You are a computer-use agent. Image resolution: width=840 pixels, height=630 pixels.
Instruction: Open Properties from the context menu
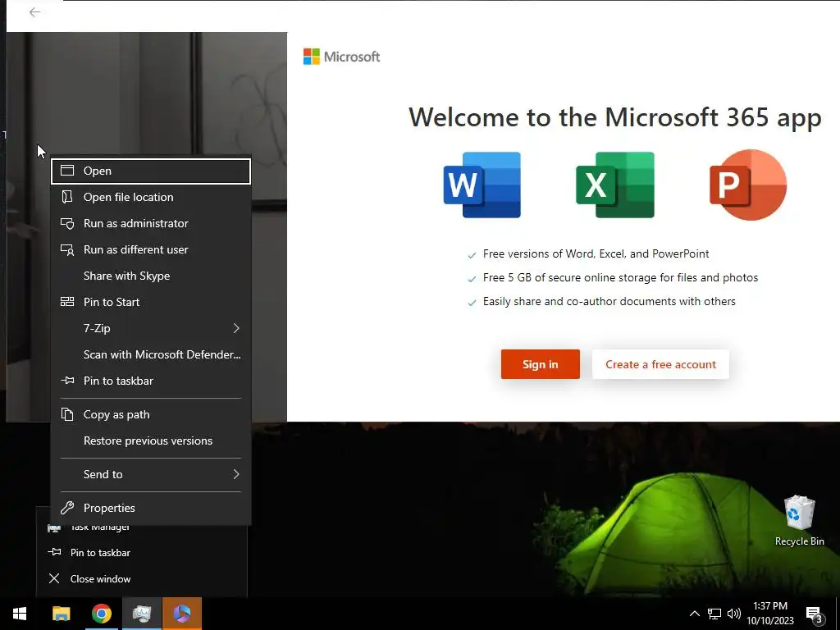click(151, 508)
